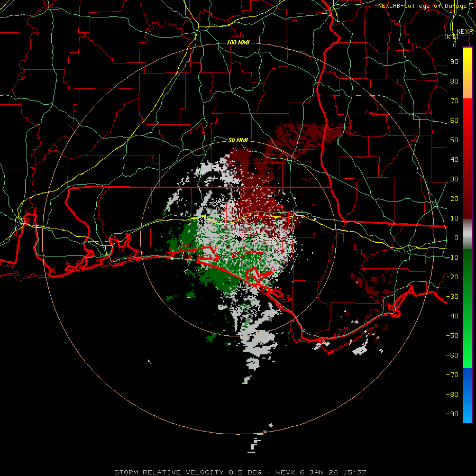Click the "-40" velocity scale label
The height and width of the screenshot is (476, 476).
[452, 316]
